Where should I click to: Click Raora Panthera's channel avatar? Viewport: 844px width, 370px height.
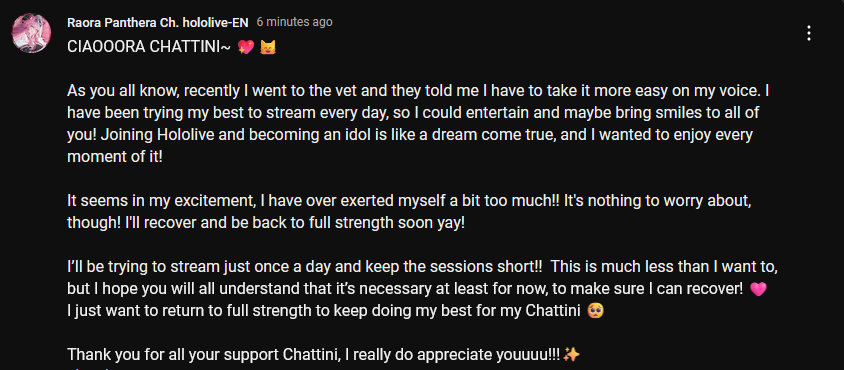coord(31,33)
